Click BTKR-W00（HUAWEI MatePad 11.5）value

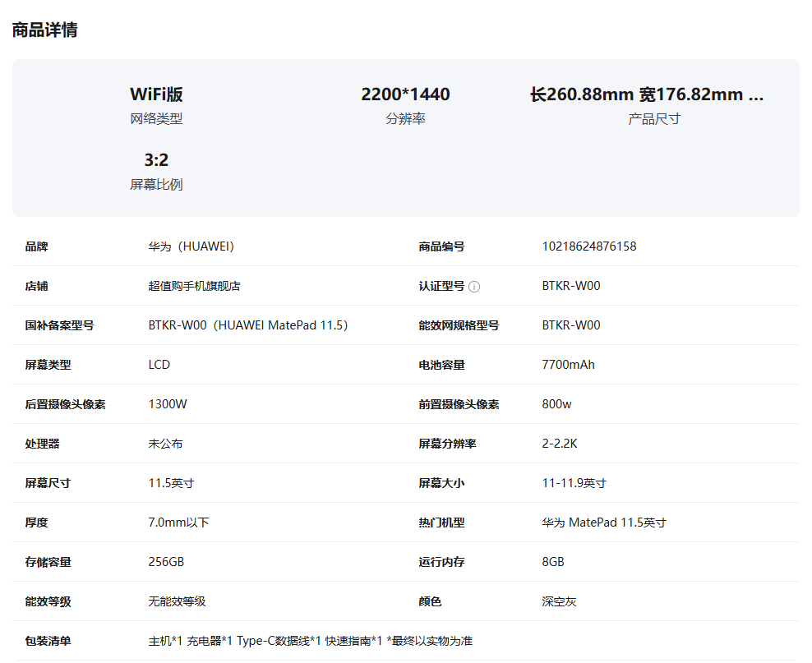248,325
